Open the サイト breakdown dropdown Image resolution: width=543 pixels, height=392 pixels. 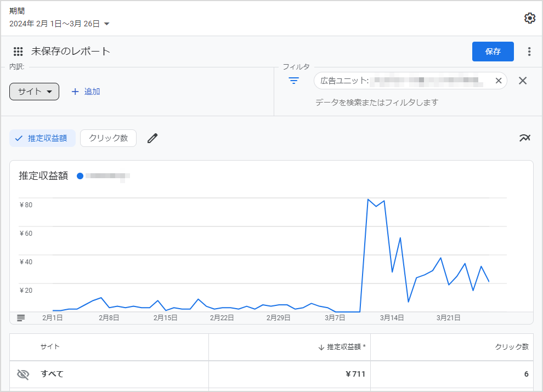coord(34,92)
